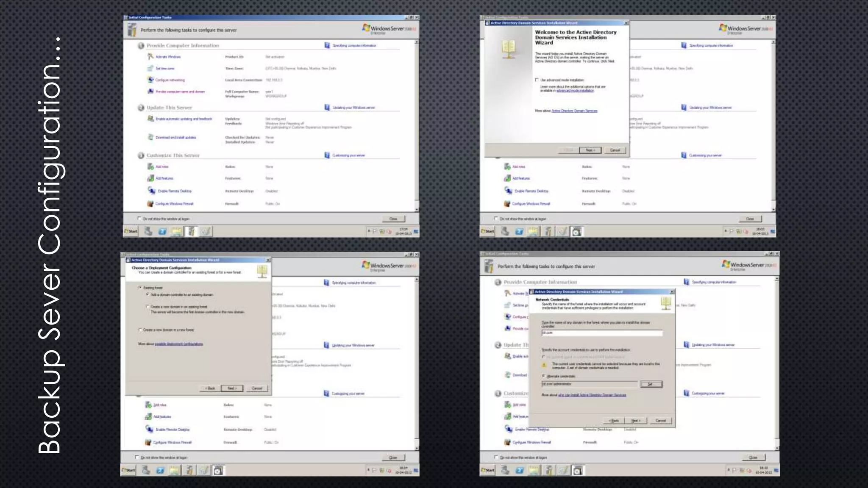Open 'Active Directory Domain Services' link in Welcome dialog

click(x=574, y=111)
